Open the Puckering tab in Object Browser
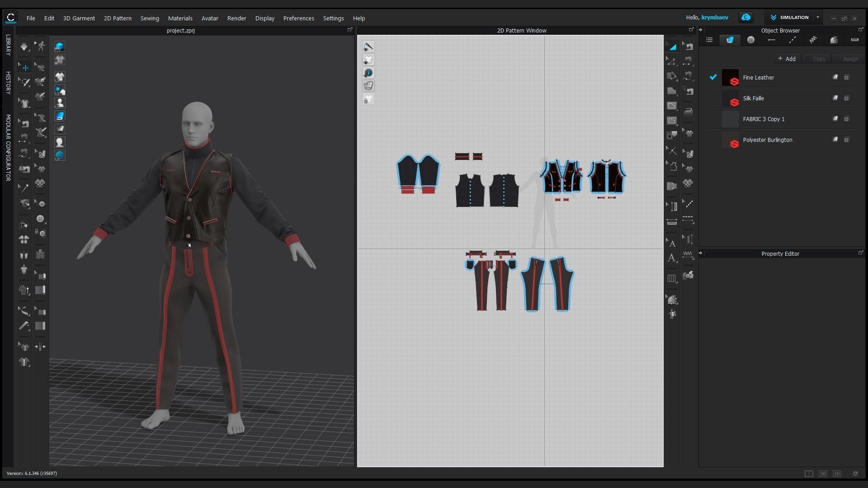 tap(813, 40)
